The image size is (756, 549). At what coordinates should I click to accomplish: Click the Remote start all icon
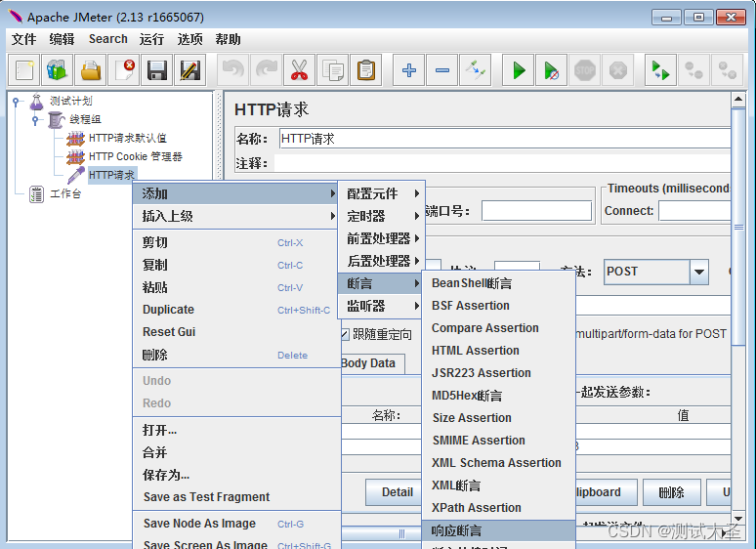tap(660, 70)
